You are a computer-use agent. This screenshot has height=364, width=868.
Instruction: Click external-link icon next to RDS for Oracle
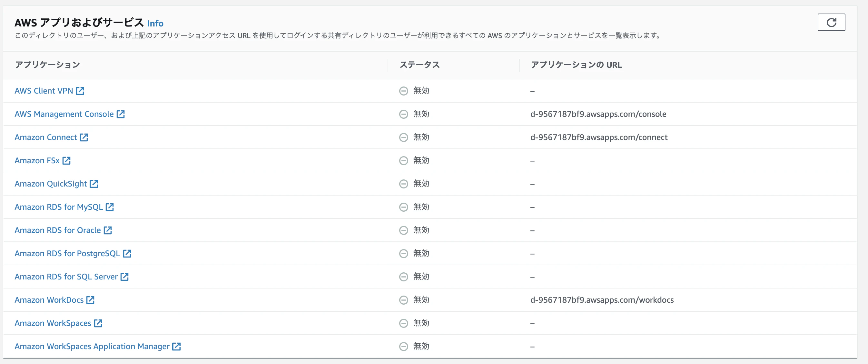tap(108, 230)
